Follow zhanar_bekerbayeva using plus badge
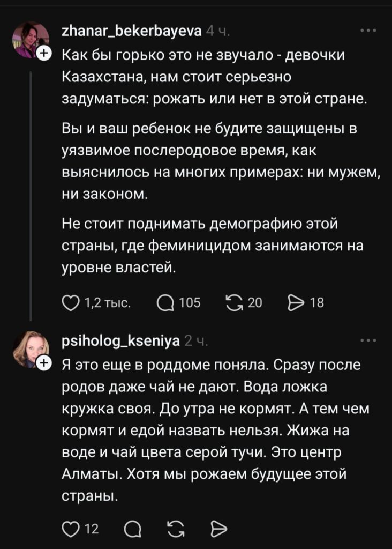This screenshot has width=392, height=549. [x=45, y=53]
